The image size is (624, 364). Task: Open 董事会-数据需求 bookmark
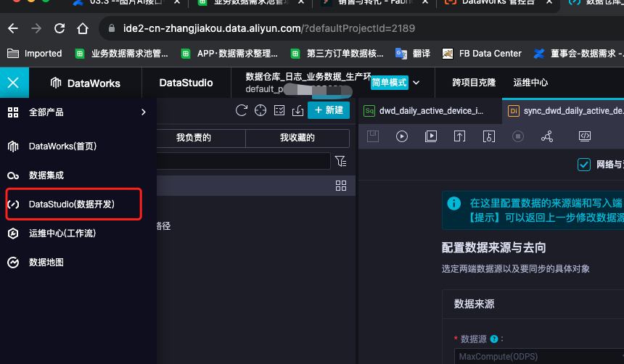pos(578,54)
